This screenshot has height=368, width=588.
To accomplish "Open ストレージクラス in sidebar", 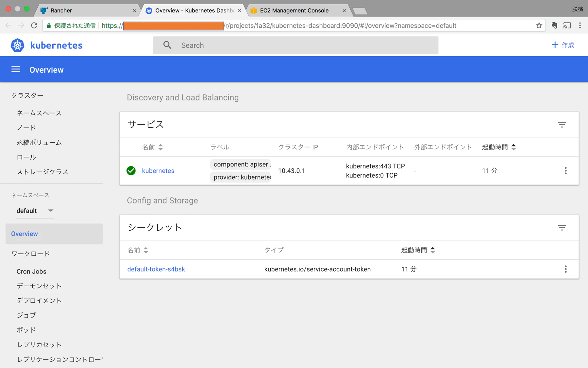I will (42, 172).
